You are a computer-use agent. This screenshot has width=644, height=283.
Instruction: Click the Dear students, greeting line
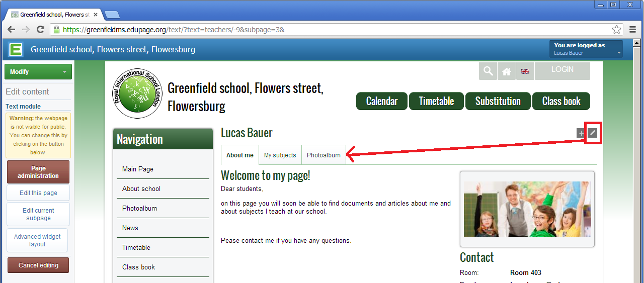pyautogui.click(x=242, y=189)
